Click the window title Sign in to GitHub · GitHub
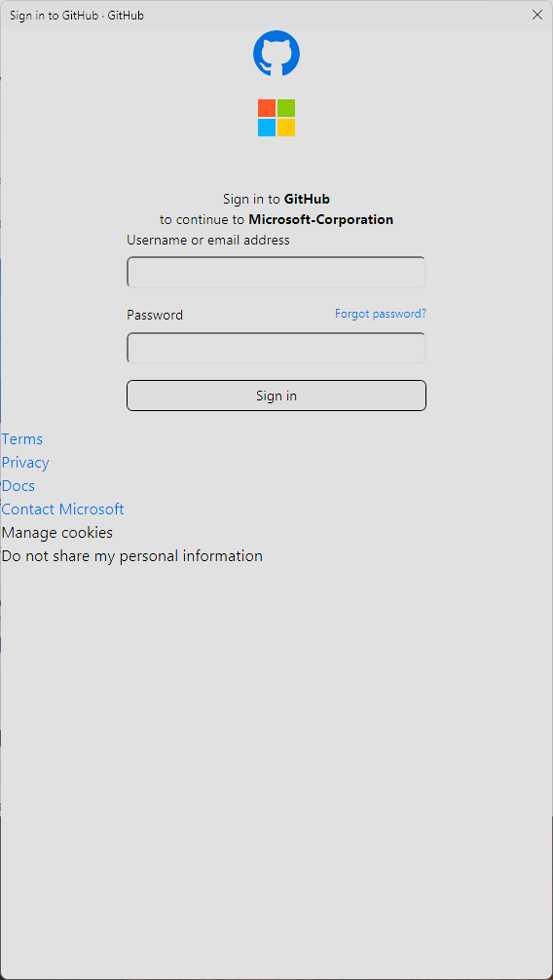 [x=77, y=15]
